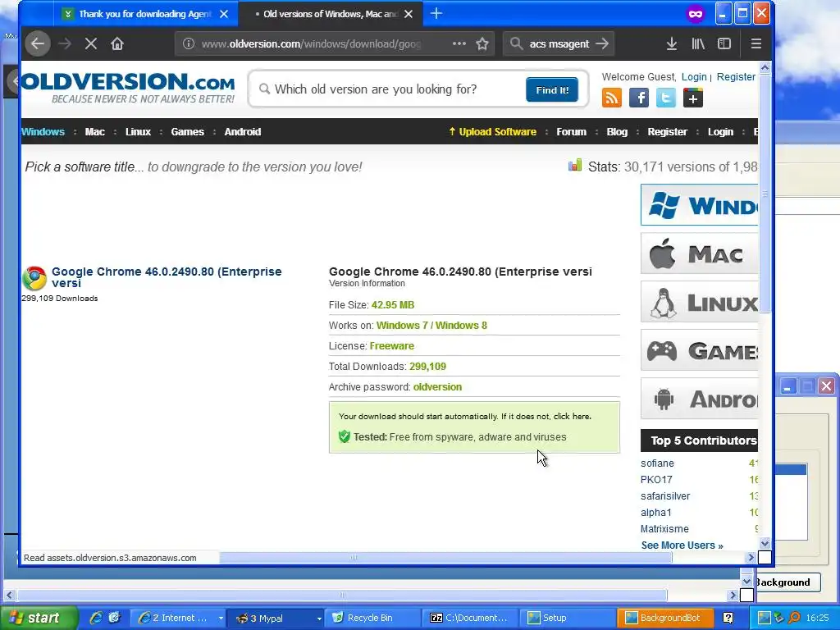Open the Linux nav menu item
Image resolution: width=840 pixels, height=630 pixels.
pos(138,132)
